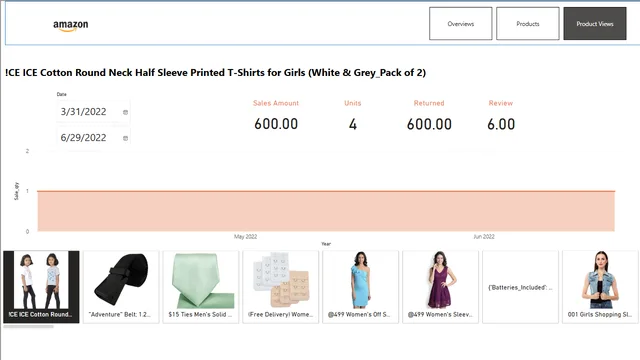Click the Year axis title
Screen dimensions: 640x360
(x=326, y=244)
